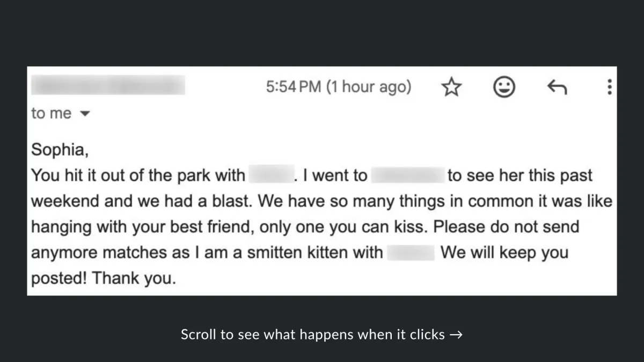The image size is (644, 362).
Task: Click the words "Please do not send"
Action: (x=506, y=227)
